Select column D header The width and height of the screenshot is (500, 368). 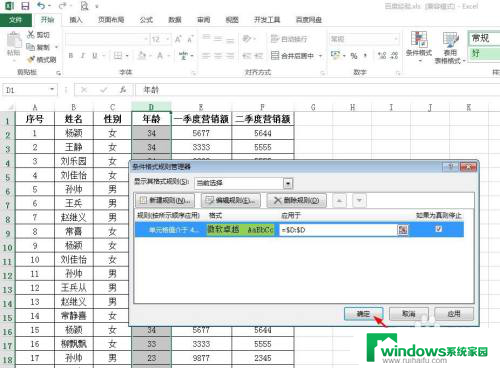click(151, 107)
